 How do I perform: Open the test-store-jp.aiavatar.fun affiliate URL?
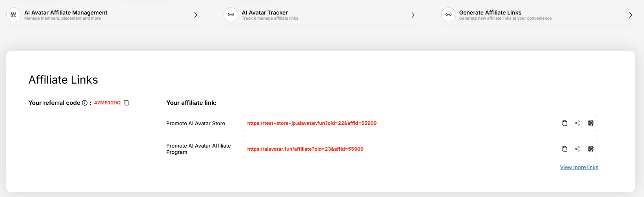(312, 123)
